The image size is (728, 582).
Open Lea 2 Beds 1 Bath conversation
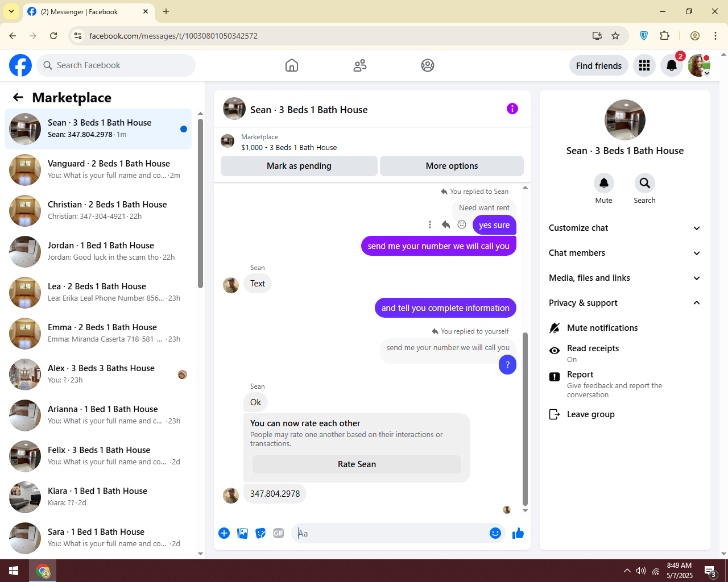pos(98,293)
